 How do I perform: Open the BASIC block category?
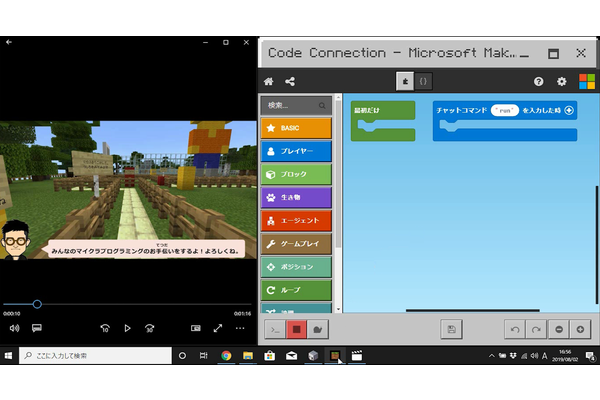click(x=296, y=128)
